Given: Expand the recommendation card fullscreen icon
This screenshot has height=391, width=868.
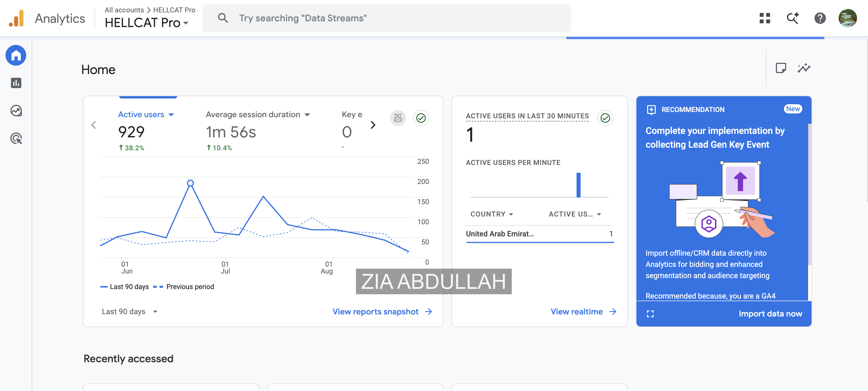Looking at the screenshot, I should pos(650,314).
